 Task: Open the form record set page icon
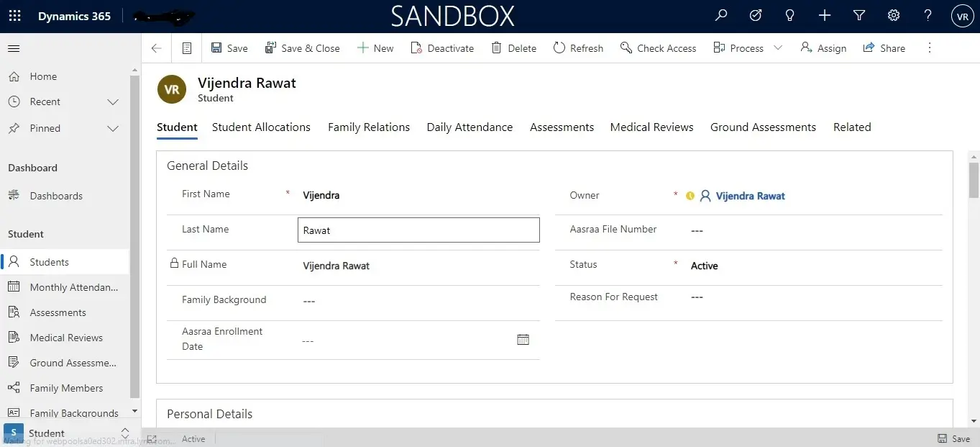click(x=187, y=48)
